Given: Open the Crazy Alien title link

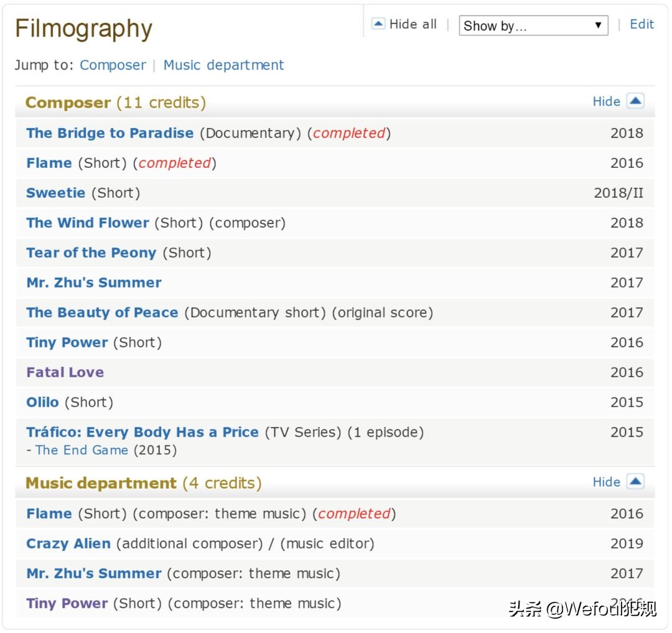Looking at the screenshot, I should pyautogui.click(x=68, y=543).
